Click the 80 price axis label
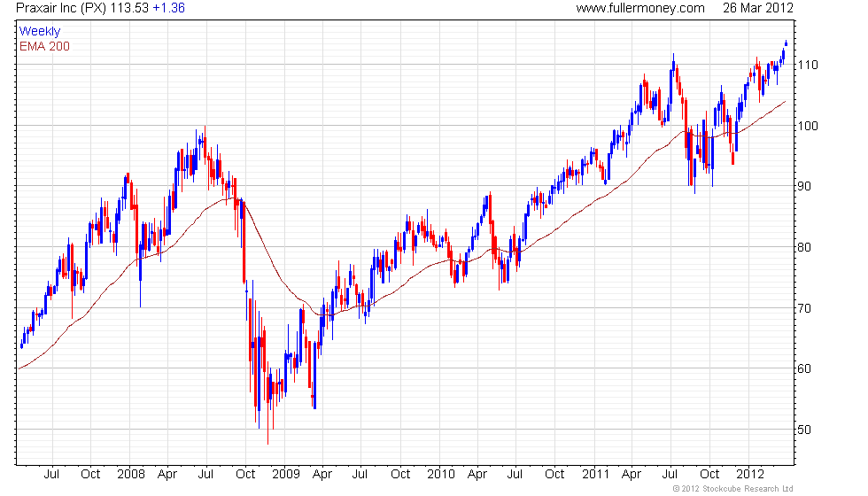This screenshot has width=868, height=496. pyautogui.click(x=804, y=247)
